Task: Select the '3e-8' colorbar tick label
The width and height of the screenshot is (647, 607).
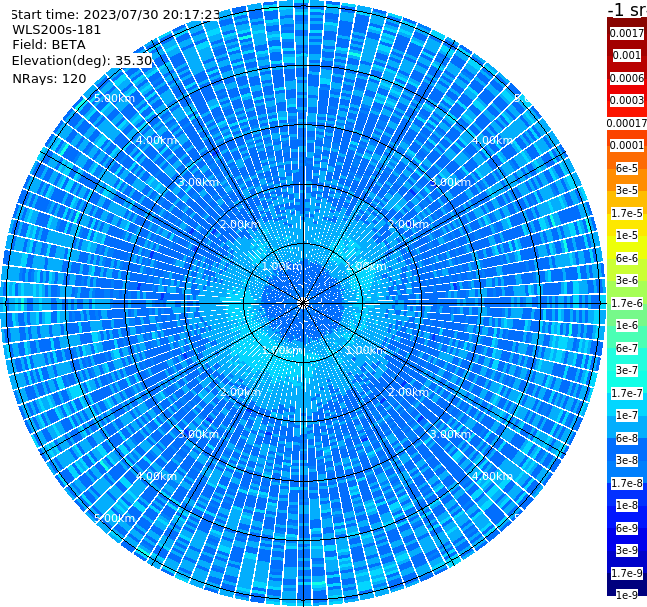Action: coord(627,461)
